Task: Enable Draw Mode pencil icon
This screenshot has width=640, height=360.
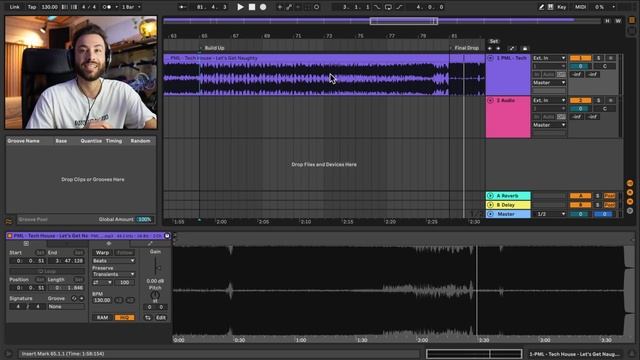Action: pyautogui.click(x=541, y=7)
